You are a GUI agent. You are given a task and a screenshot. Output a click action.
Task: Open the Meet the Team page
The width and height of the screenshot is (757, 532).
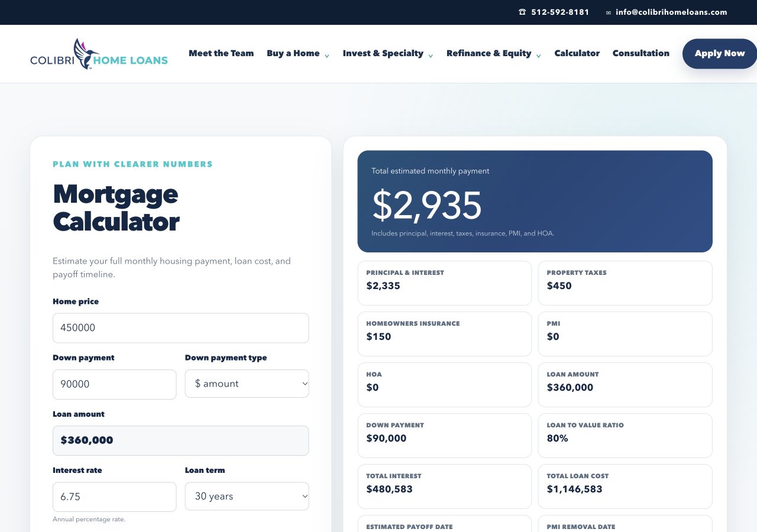221,53
